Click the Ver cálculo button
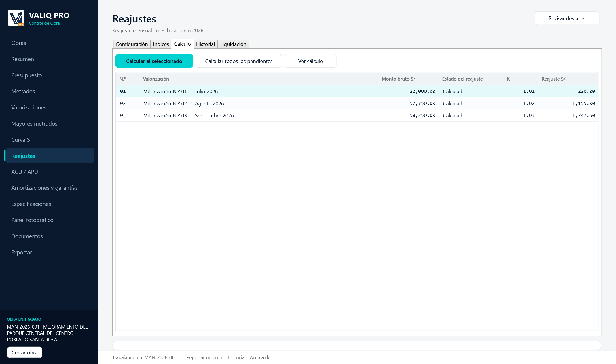The width and height of the screenshot is (616, 364). (310, 61)
